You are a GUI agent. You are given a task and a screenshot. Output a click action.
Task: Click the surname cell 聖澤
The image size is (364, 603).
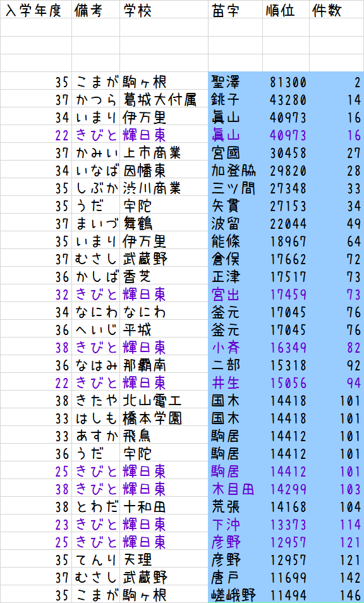click(236, 81)
